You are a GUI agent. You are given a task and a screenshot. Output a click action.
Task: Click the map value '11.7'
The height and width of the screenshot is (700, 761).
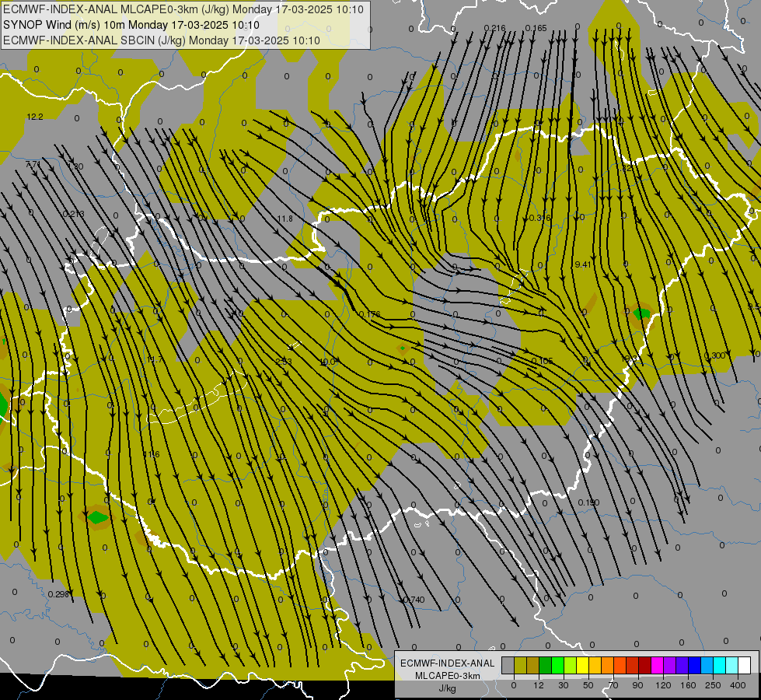coord(155,360)
